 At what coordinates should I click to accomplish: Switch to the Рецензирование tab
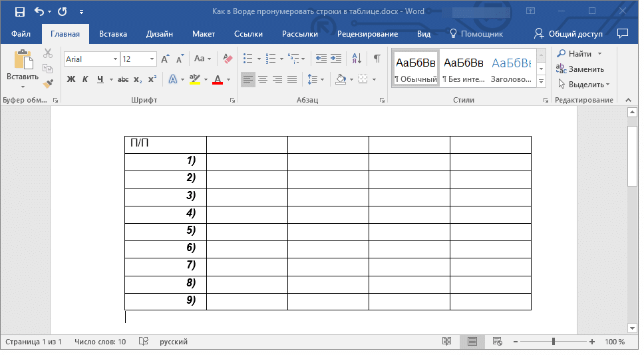click(x=368, y=34)
